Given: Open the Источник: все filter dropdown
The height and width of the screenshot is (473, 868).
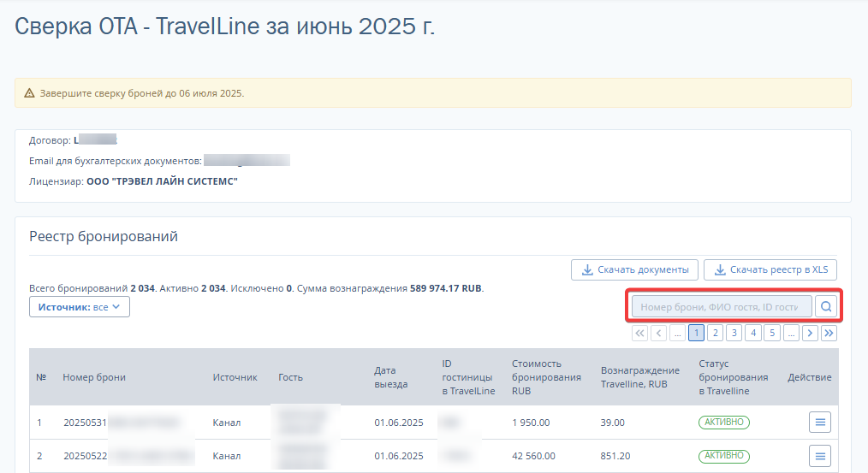Looking at the screenshot, I should (x=79, y=307).
